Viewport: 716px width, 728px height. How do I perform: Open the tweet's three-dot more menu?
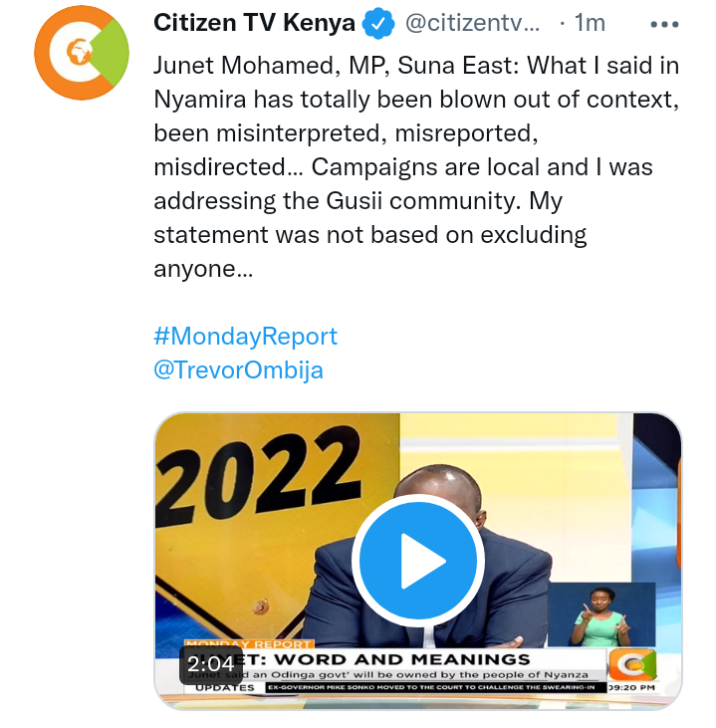[x=664, y=24]
